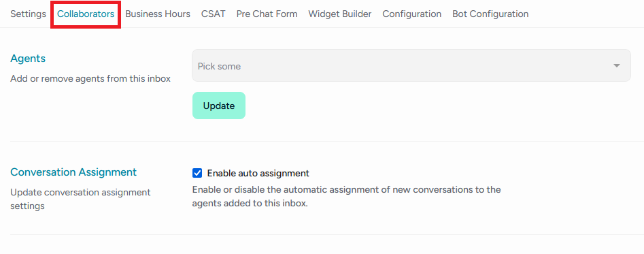The width and height of the screenshot is (644, 254).
Task: Click 'Update conversation assignment settings' text
Action: (x=80, y=199)
